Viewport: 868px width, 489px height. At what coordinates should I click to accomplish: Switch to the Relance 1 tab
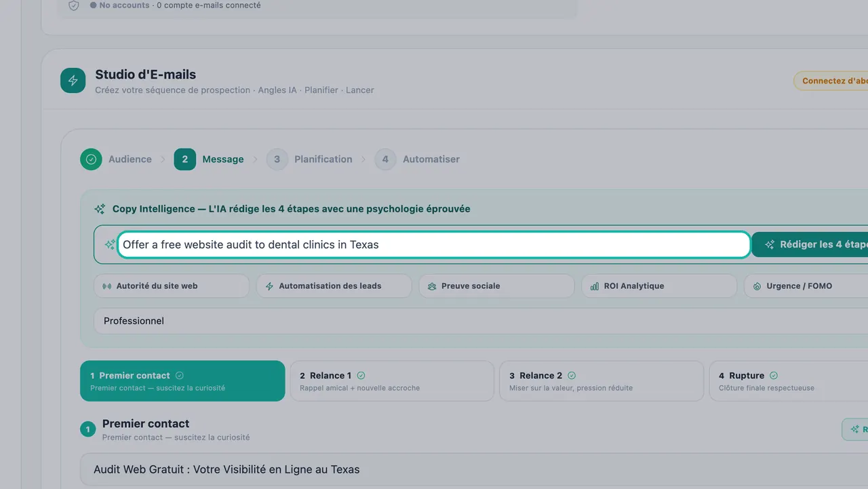392,381
